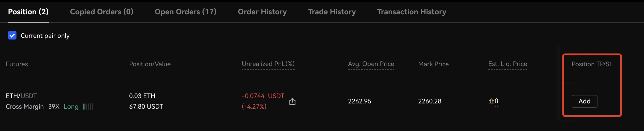
Task: Go to the Order History tab
Action: pyautogui.click(x=262, y=12)
